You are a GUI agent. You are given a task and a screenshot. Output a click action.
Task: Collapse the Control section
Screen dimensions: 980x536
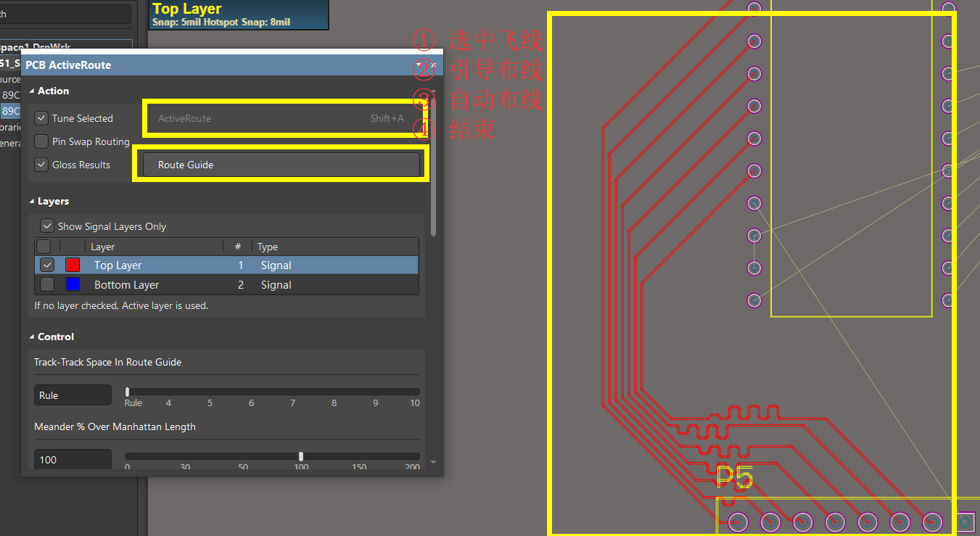[x=30, y=337]
